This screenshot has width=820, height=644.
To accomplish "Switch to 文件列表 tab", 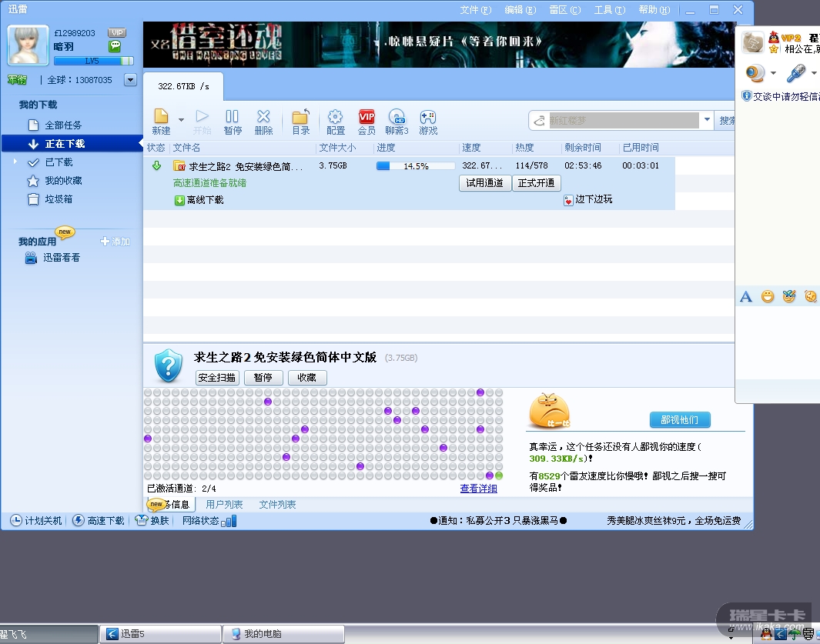I will tap(277, 505).
